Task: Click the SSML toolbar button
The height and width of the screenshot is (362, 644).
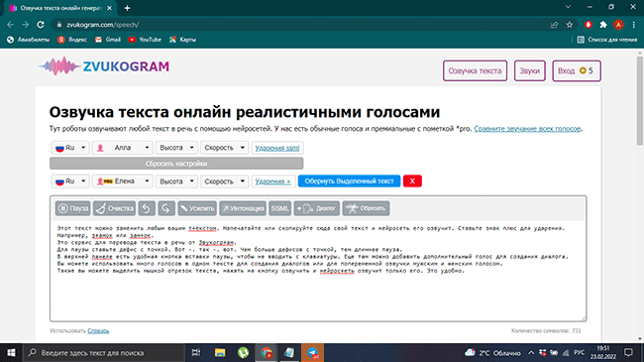Action: (279, 208)
